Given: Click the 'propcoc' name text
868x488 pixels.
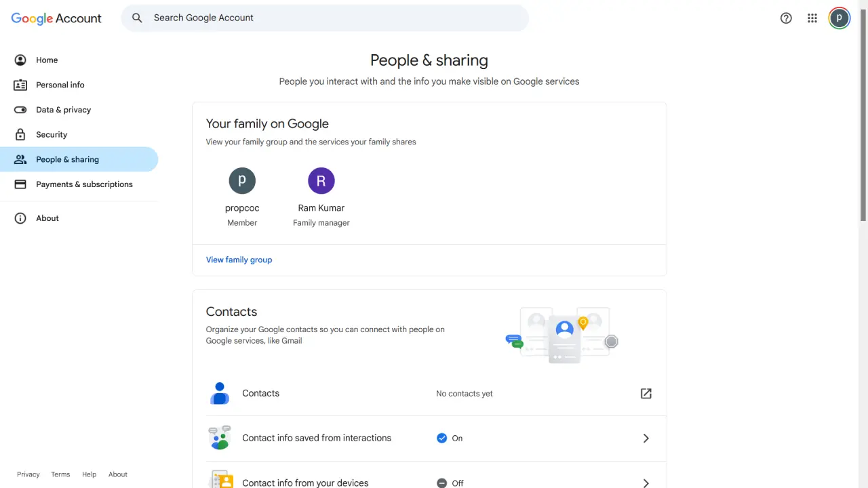Looking at the screenshot, I should [242, 208].
